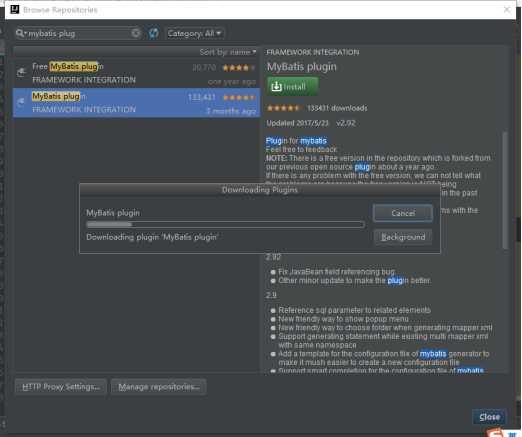Screen dimensions: 522x437
Task: Click the MyBatis plugin title heading
Action: pyautogui.click(x=302, y=67)
